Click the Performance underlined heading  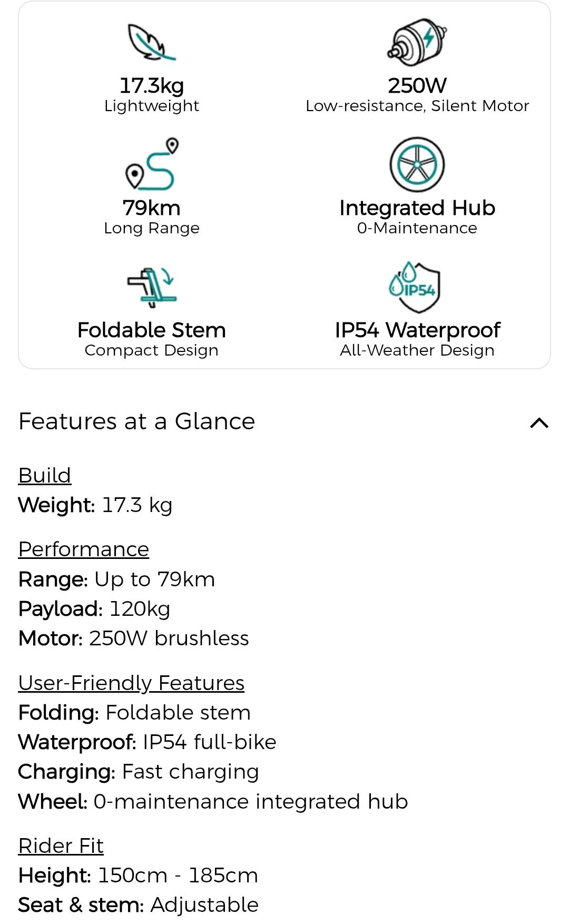point(84,549)
